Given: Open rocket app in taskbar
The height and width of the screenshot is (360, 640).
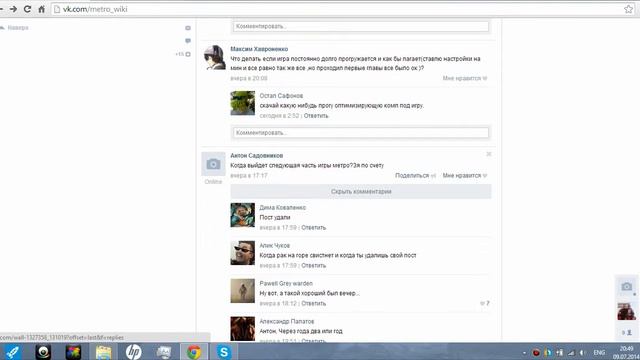Looking at the screenshot, I should (13, 352).
